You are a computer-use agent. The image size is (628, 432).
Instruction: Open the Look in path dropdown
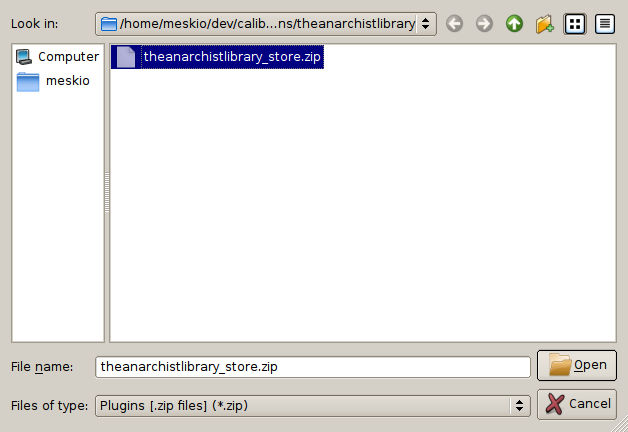[266, 24]
